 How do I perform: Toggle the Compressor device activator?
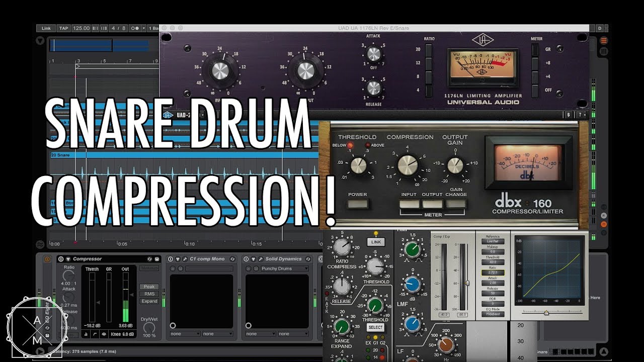coord(61,259)
